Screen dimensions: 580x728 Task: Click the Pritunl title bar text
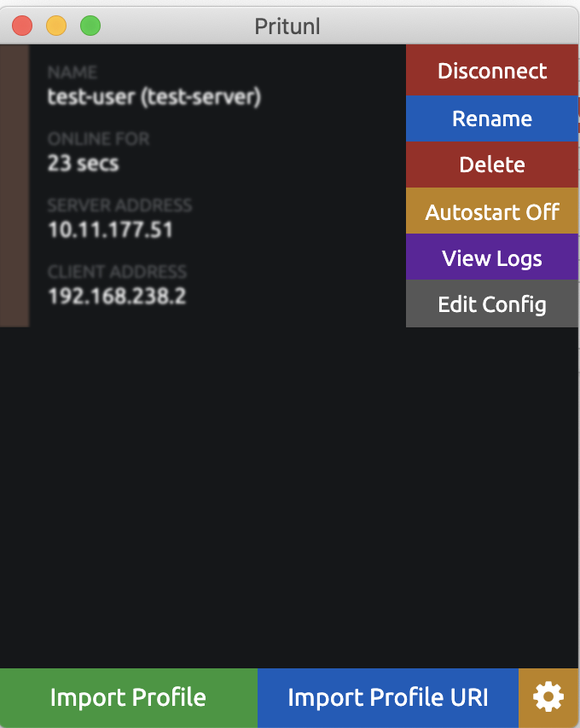pyautogui.click(x=287, y=26)
